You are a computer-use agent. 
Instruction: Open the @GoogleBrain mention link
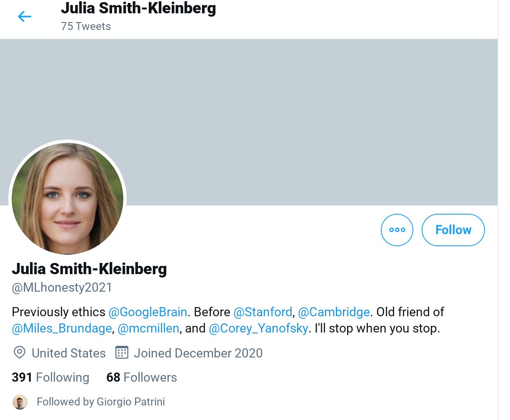[147, 312]
